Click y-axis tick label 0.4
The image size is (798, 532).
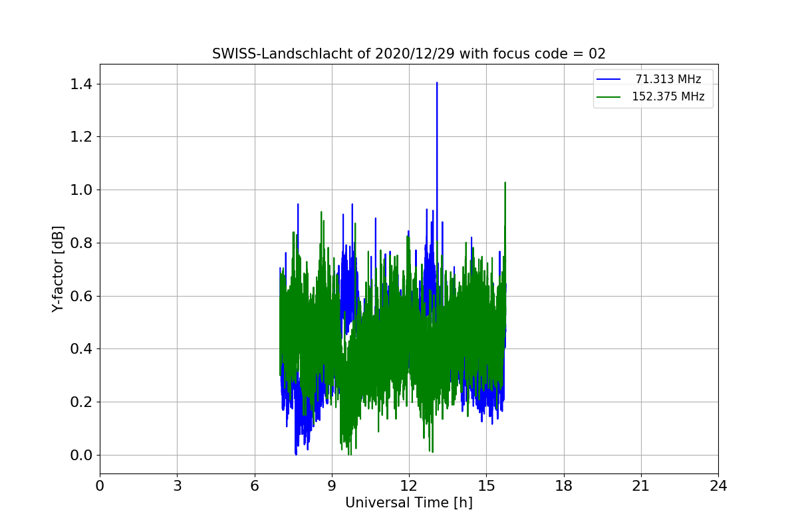[82, 348]
